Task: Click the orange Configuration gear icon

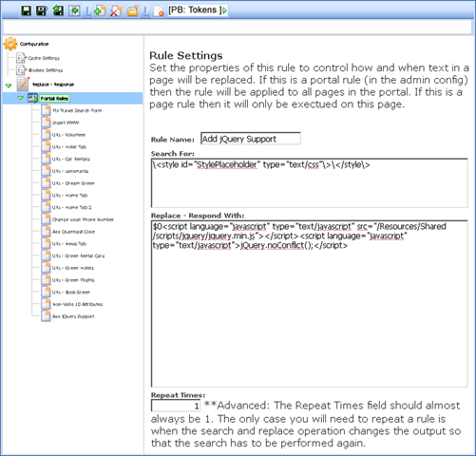Action: coord(10,44)
